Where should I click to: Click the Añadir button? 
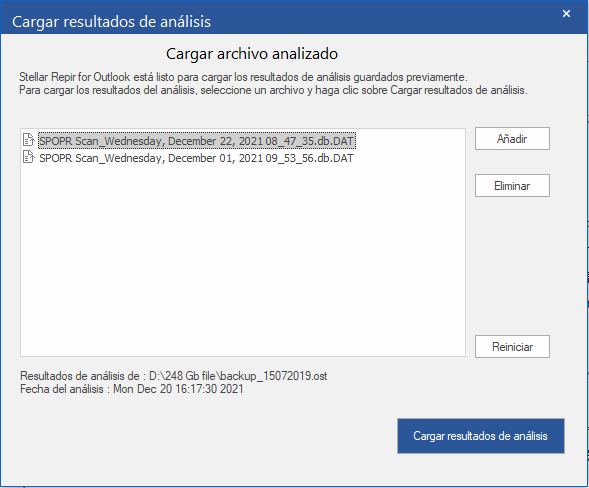512,139
